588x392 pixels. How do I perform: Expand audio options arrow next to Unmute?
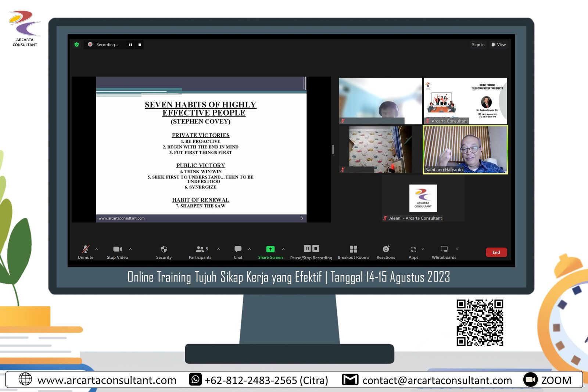pyautogui.click(x=97, y=249)
